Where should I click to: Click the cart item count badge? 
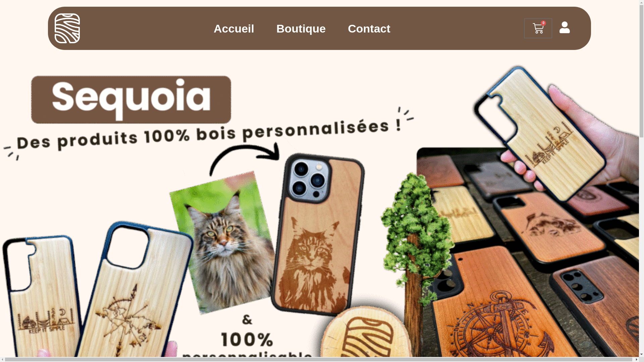[x=543, y=23]
